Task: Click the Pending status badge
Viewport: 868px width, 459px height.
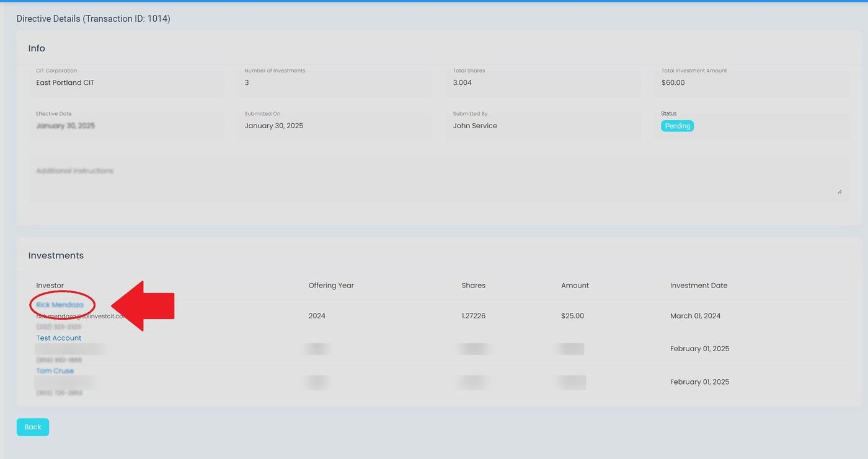Action: coord(677,126)
